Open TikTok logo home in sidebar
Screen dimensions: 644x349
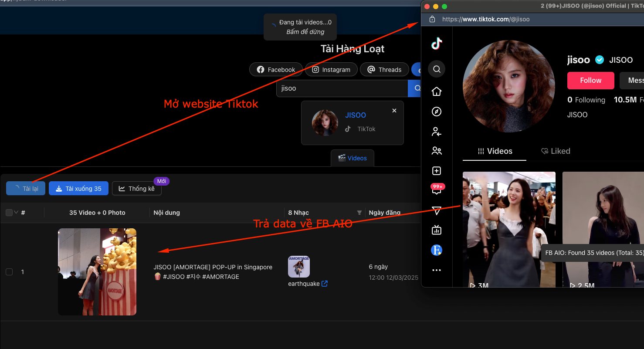coord(437,43)
